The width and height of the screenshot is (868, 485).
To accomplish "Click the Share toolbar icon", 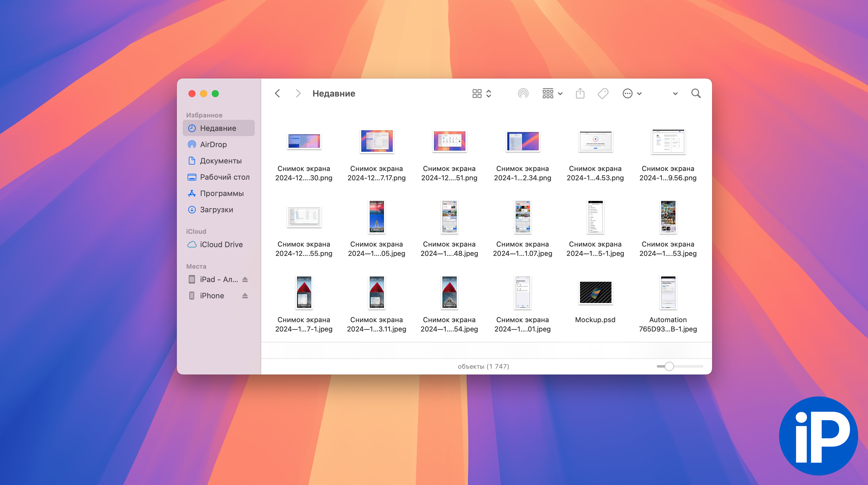I will [x=580, y=93].
